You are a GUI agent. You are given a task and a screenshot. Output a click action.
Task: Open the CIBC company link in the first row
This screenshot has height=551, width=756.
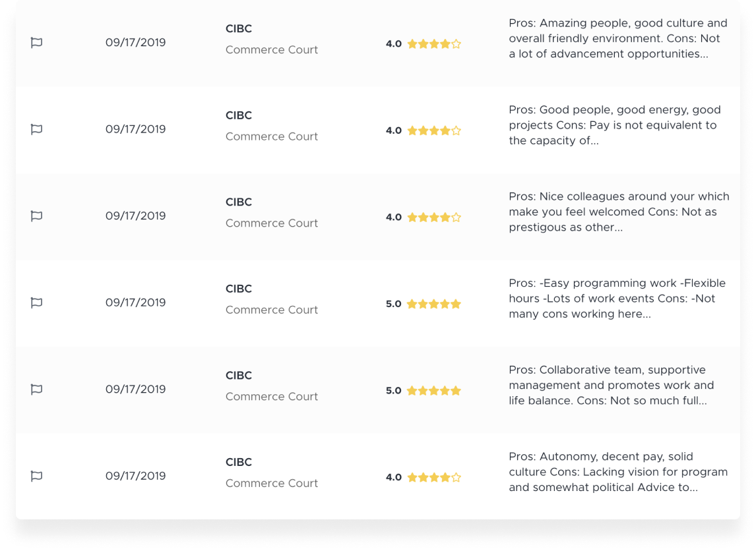(239, 29)
